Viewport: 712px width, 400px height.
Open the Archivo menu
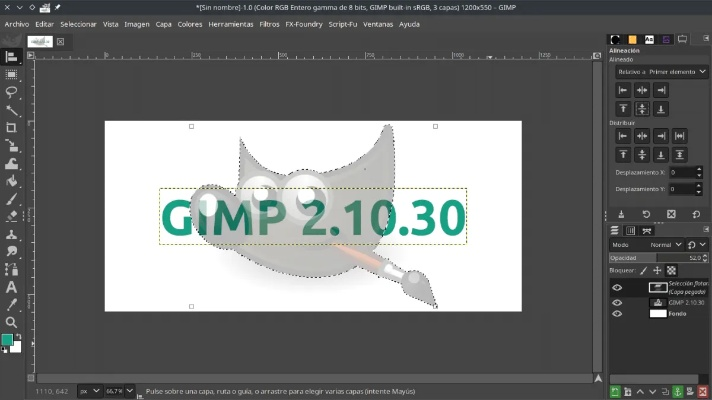pyautogui.click(x=17, y=25)
